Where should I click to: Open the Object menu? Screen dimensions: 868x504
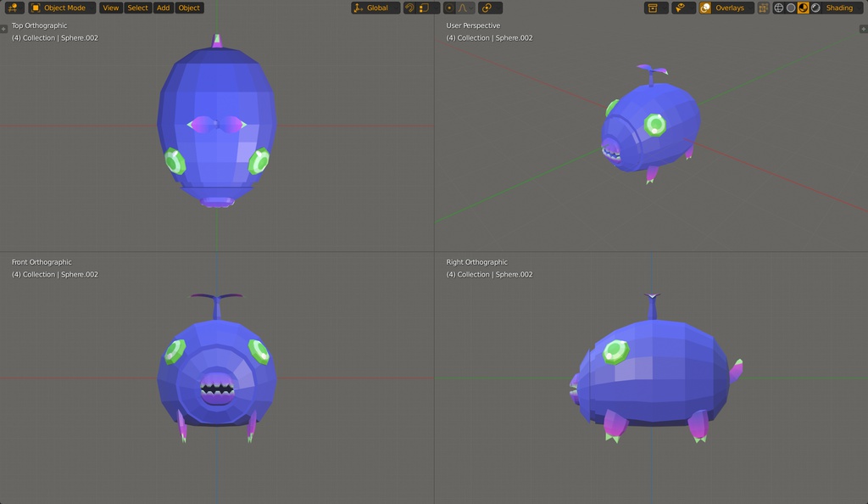coord(189,8)
